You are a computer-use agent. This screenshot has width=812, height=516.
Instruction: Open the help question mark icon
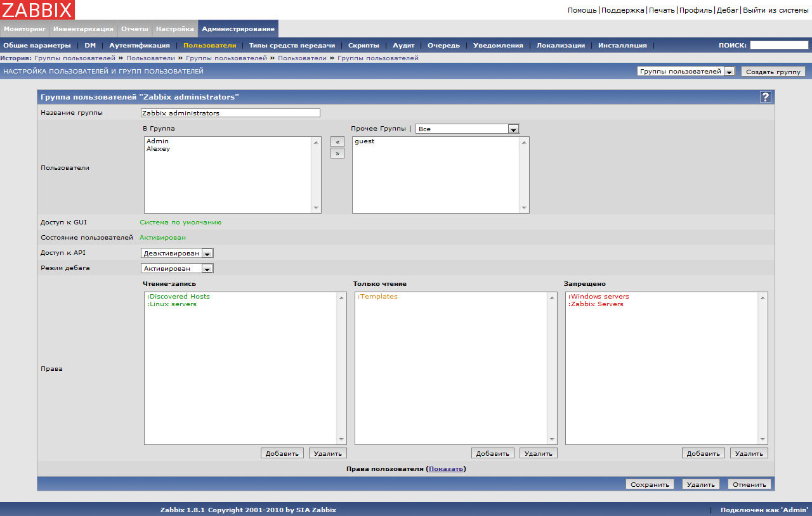(766, 97)
